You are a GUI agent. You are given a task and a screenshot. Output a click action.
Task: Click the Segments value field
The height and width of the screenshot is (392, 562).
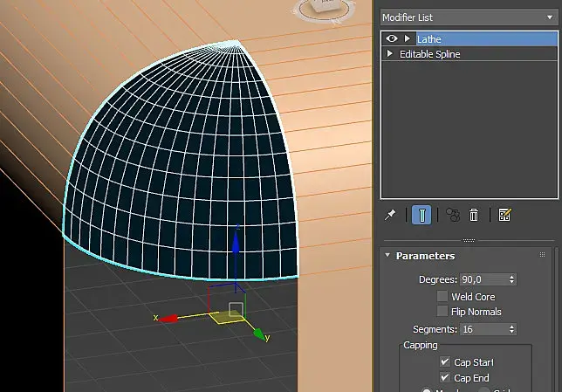483,329
